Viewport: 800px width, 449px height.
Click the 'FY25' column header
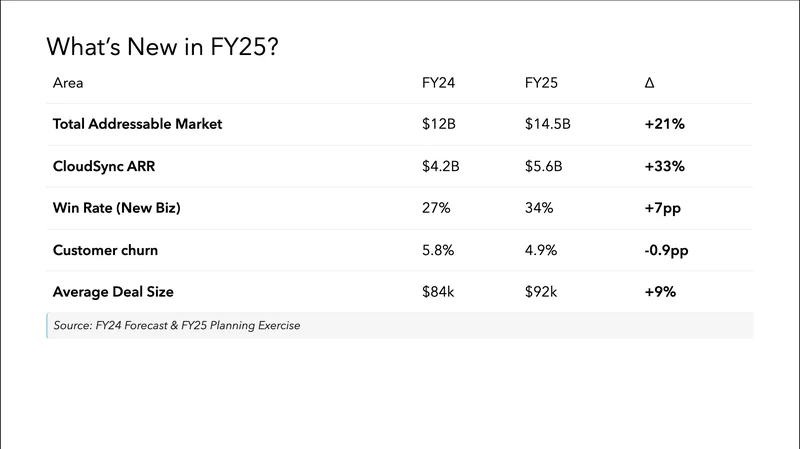tap(541, 82)
